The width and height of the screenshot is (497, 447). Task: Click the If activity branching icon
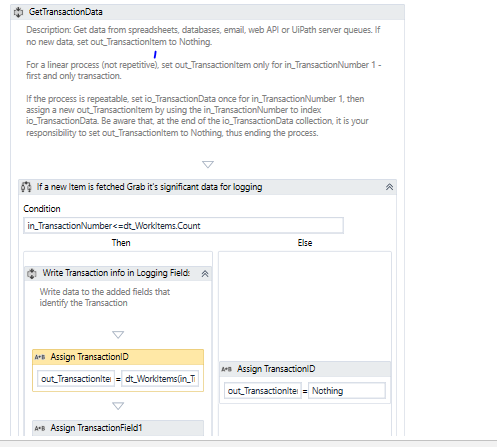(x=26, y=187)
